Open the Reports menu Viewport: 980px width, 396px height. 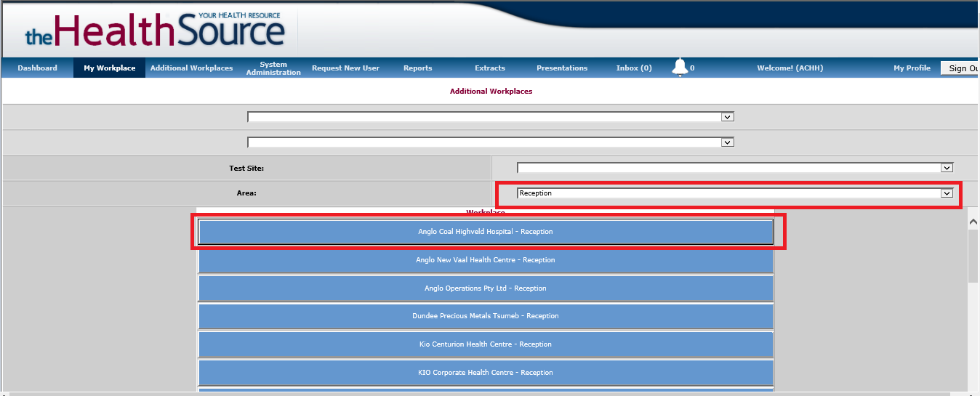pyautogui.click(x=417, y=68)
